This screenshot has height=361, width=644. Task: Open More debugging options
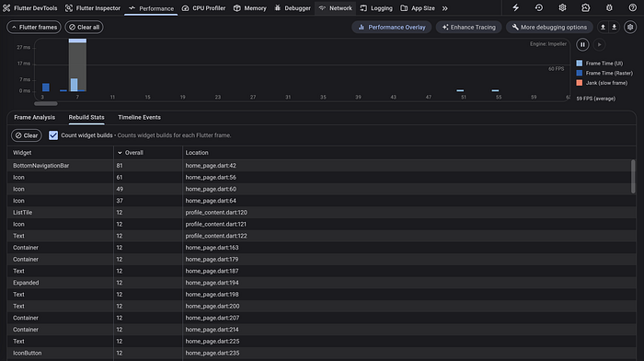click(x=549, y=27)
